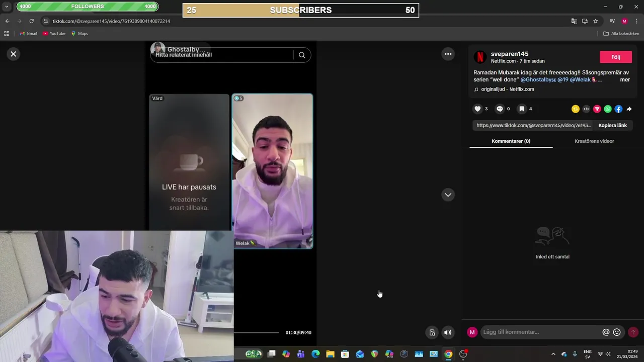The image size is (644, 362).
Task: Toggle auto-scroll icon beside volume button
Action: (x=432, y=332)
